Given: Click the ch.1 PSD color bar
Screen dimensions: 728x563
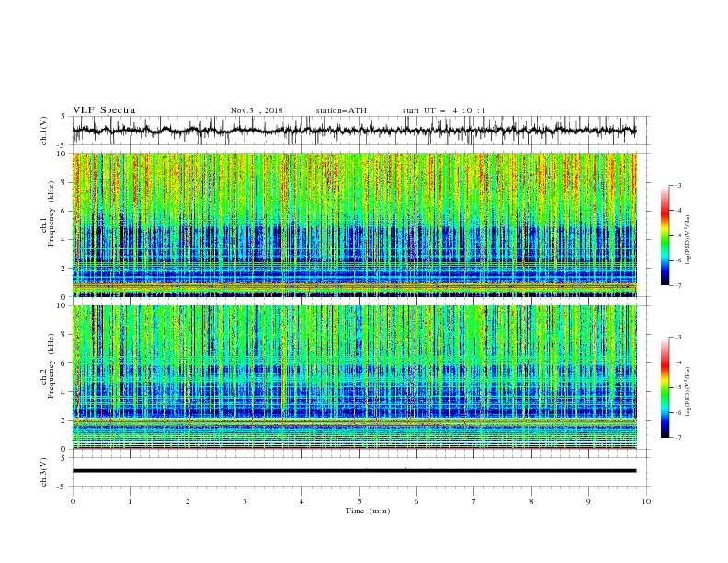Looking at the screenshot, I should 665,236.
